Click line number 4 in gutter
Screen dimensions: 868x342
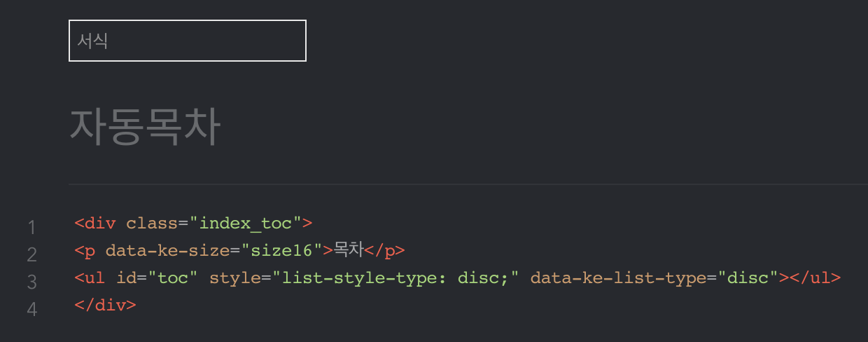[x=31, y=309]
